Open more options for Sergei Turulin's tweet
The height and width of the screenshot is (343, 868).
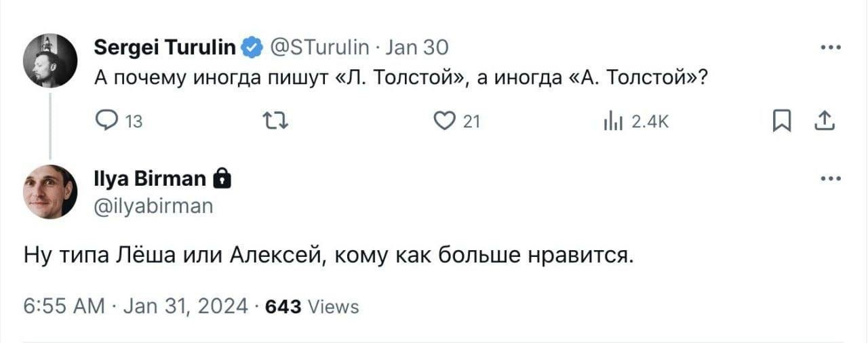point(830,47)
